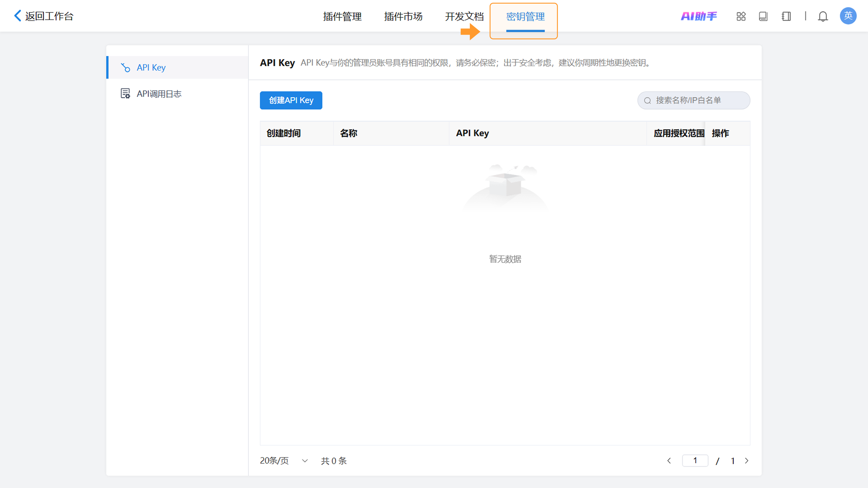Click the 创建API Key button
This screenshot has width=868, height=488.
click(x=291, y=100)
